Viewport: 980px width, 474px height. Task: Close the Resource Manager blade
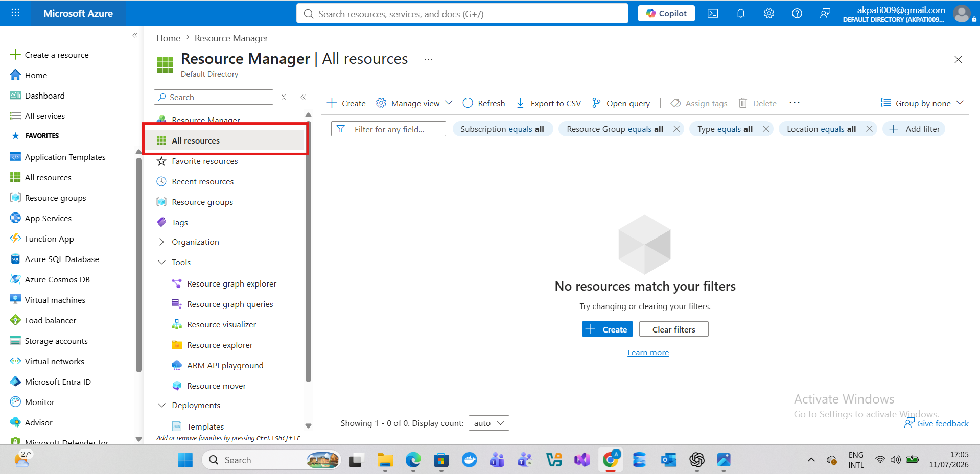(x=958, y=60)
